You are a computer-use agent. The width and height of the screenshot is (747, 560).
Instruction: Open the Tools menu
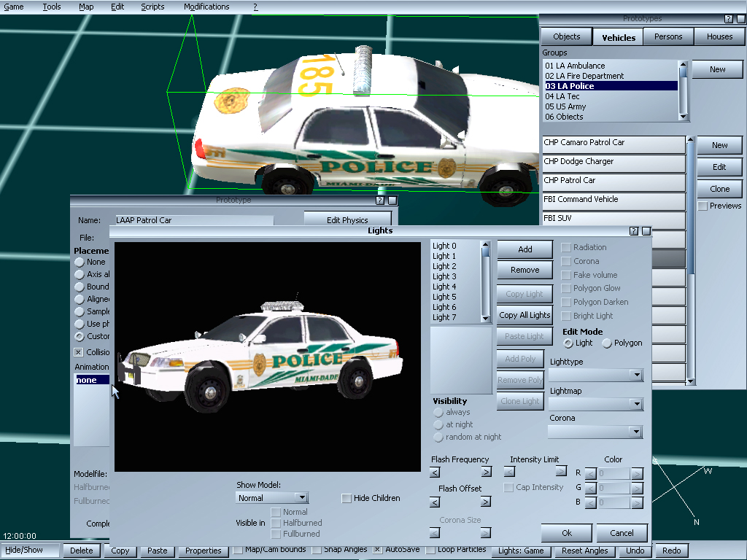(x=52, y=7)
